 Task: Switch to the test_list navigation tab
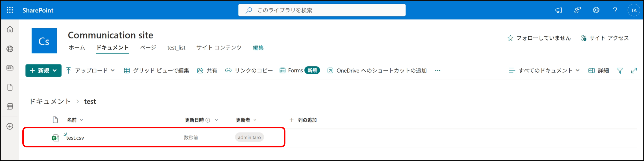coord(176,48)
